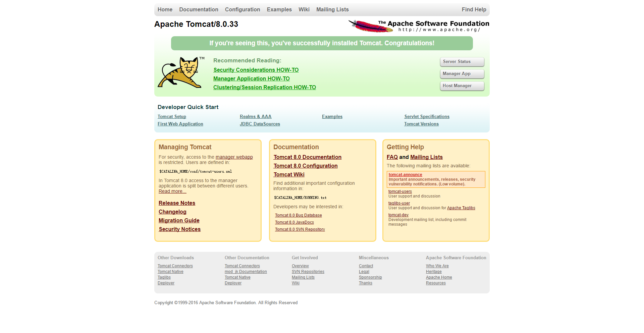
Task: Open Who We Are footer link
Action: [437, 266]
